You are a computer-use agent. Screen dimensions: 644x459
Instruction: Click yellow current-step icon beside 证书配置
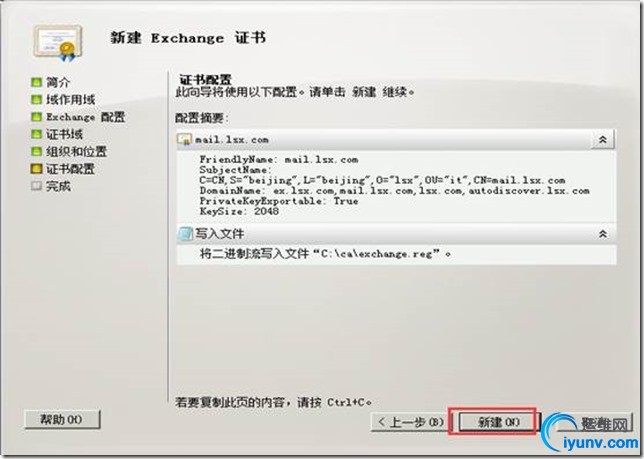pyautogui.click(x=37, y=169)
